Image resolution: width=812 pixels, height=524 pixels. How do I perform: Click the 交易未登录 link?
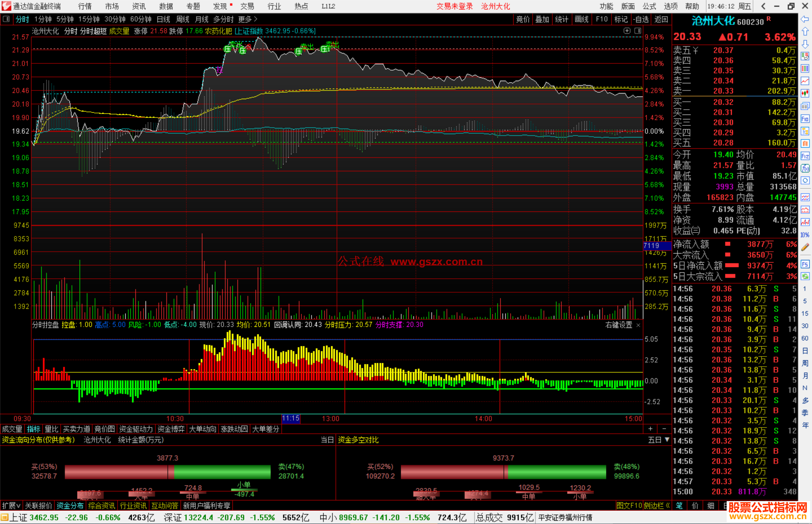click(x=454, y=6)
